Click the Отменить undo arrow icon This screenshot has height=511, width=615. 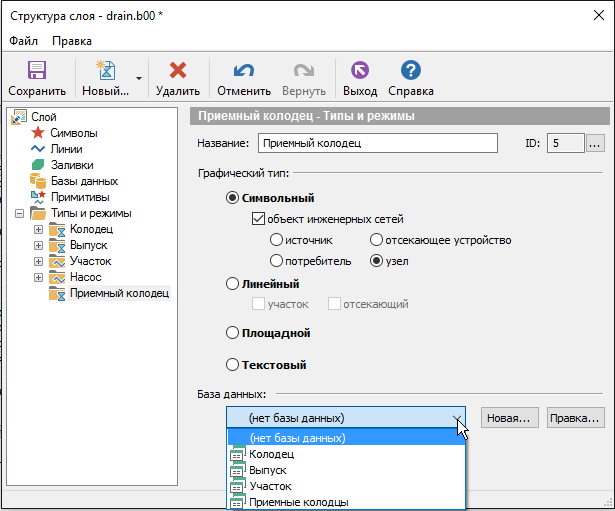(243, 71)
